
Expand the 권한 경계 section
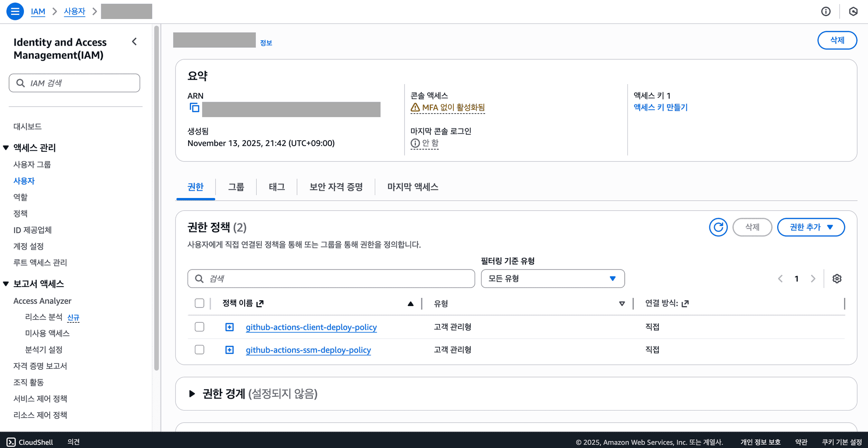[x=192, y=394]
